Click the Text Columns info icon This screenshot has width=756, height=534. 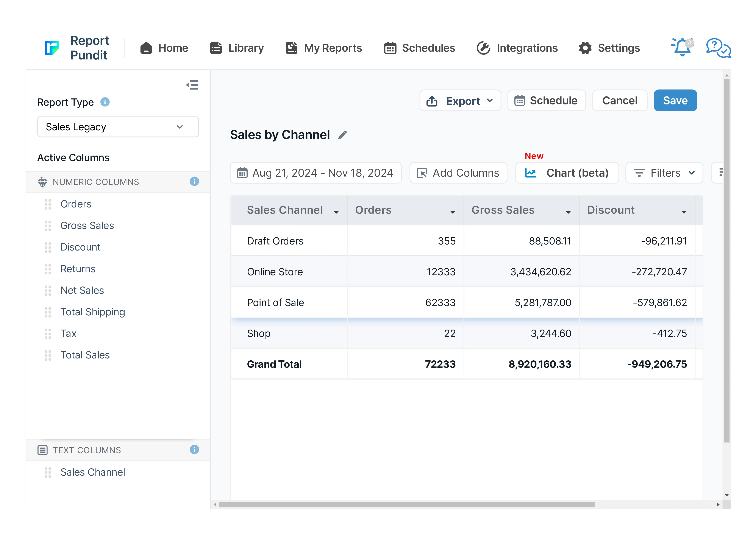[194, 449]
